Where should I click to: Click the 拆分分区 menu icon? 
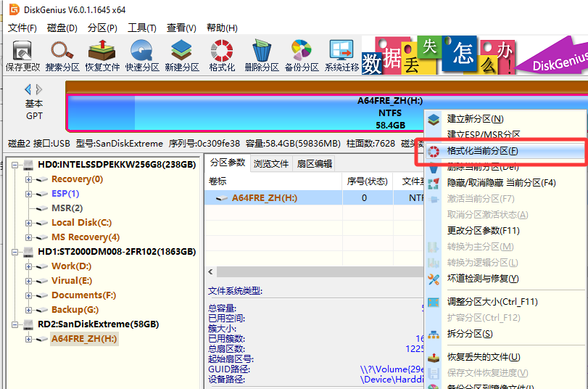[x=434, y=334]
